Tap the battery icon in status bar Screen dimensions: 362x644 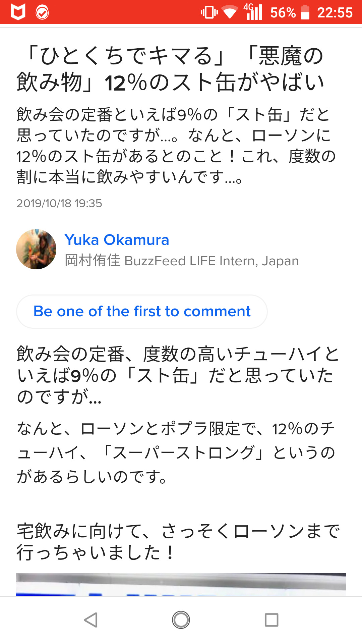pyautogui.click(x=305, y=12)
